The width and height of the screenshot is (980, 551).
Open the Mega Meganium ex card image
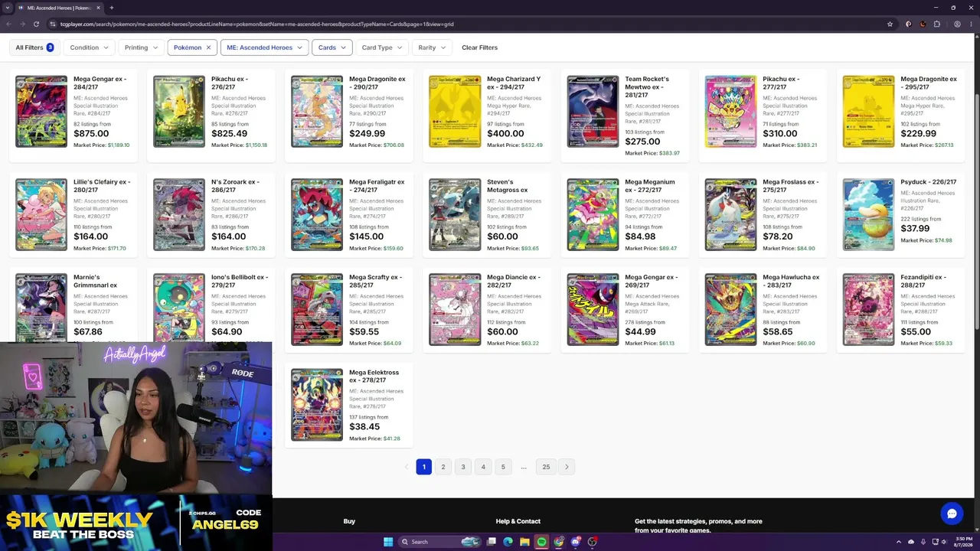pos(593,214)
